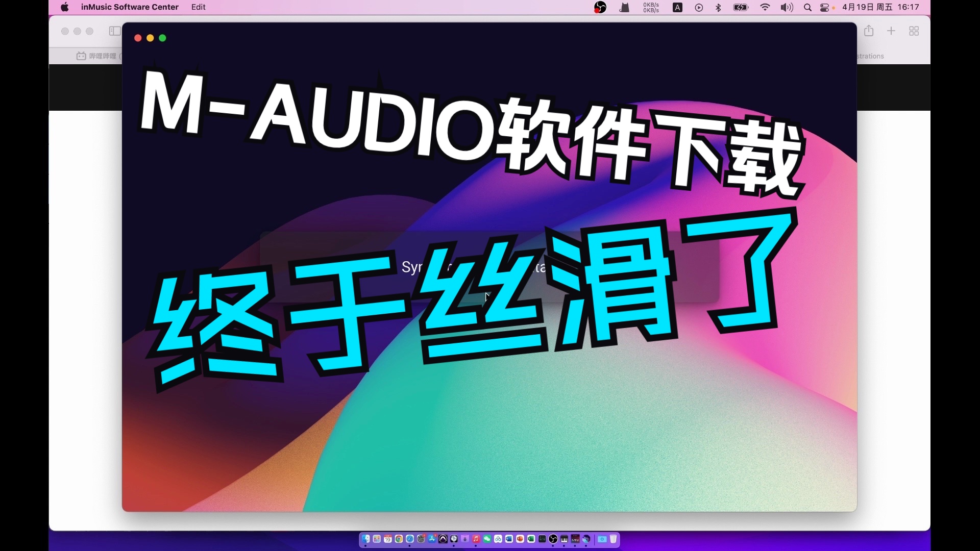Launch Google Chrome from the Dock
This screenshot has width=980, height=551.
click(x=399, y=539)
